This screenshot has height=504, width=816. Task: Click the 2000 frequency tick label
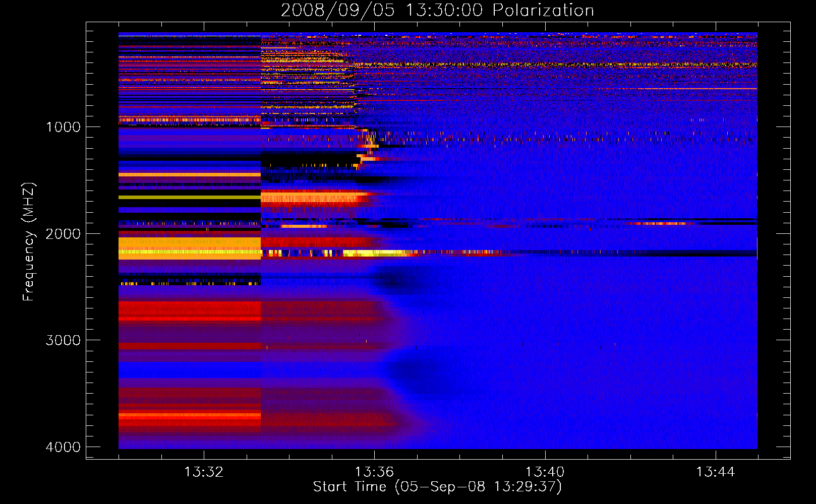[63, 234]
